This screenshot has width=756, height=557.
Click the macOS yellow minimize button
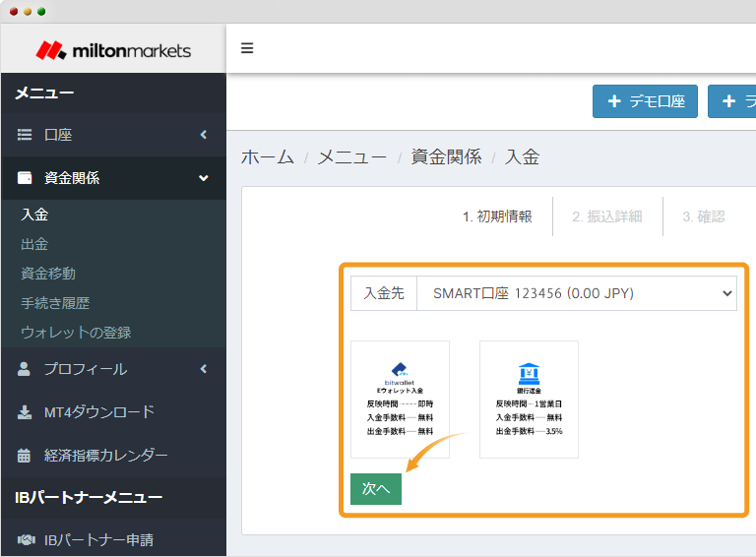coord(28,12)
